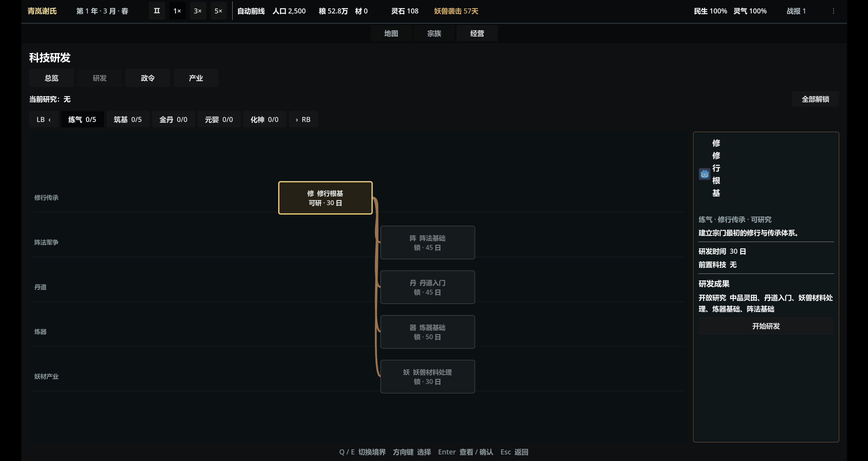868x461 pixels.
Task: Select the 练气 0/5 realm tab
Action: point(82,120)
